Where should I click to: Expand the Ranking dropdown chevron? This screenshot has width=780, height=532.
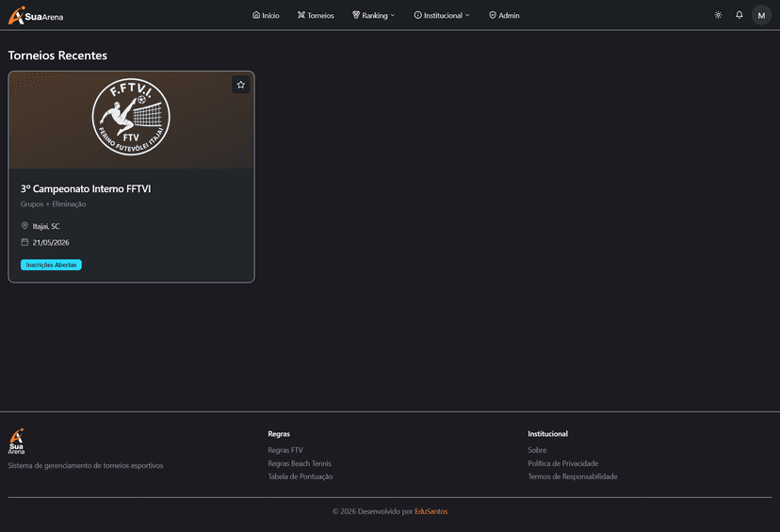pos(393,15)
